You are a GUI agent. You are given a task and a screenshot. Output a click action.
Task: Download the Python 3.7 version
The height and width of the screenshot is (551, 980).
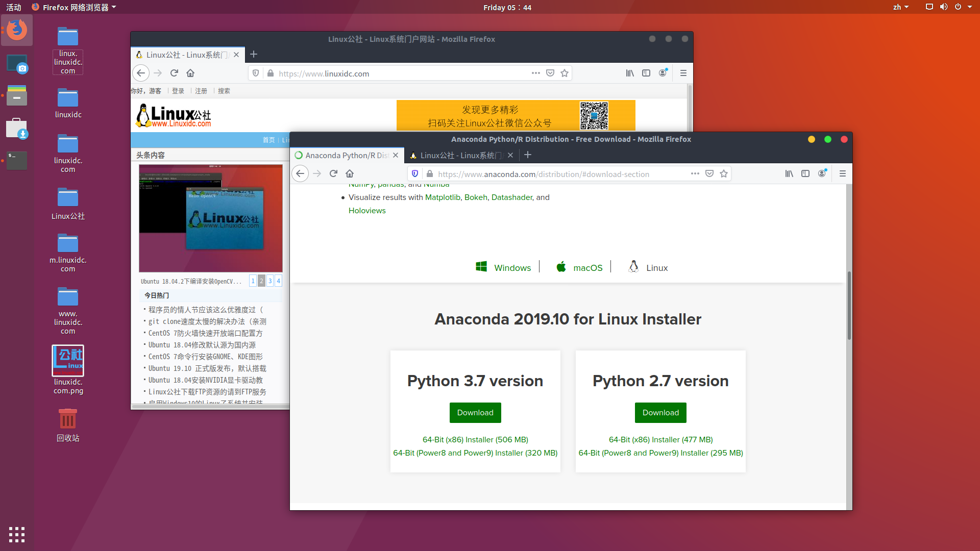[x=475, y=412]
